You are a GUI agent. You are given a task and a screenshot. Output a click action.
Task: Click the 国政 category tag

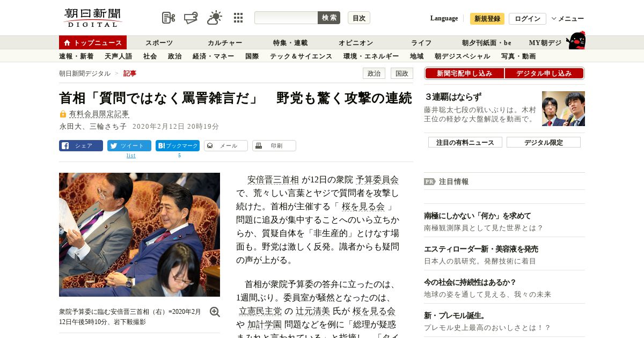402,74
